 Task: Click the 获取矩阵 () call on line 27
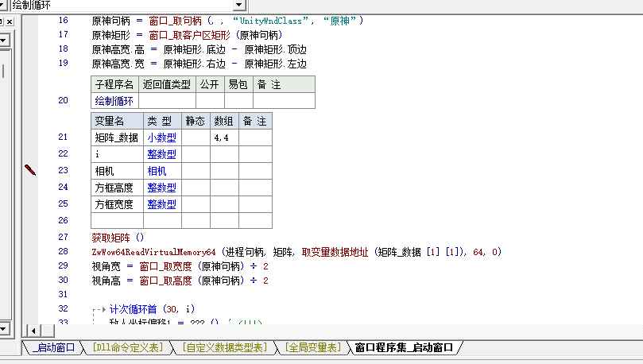pyautogui.click(x=118, y=237)
